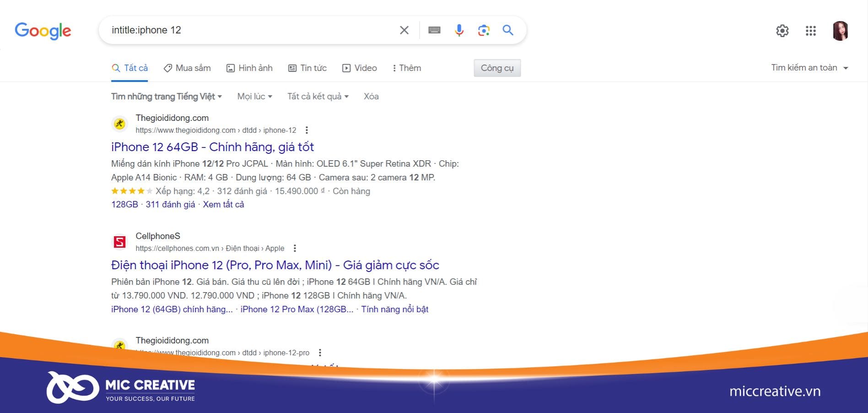This screenshot has height=413, width=868.
Task: Click the blue magnifier search button
Action: coord(508,30)
